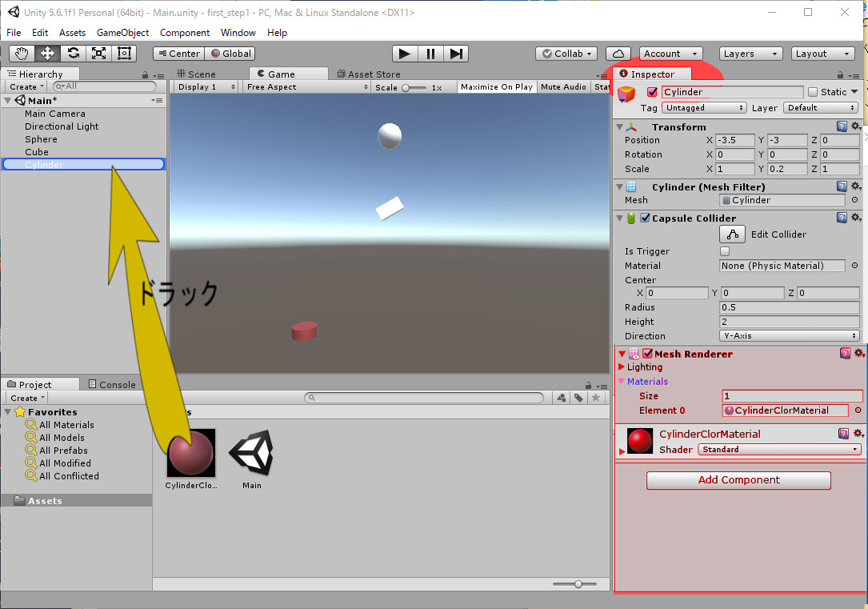Click the Edit Collider button
The image size is (868, 609).
tap(732, 234)
